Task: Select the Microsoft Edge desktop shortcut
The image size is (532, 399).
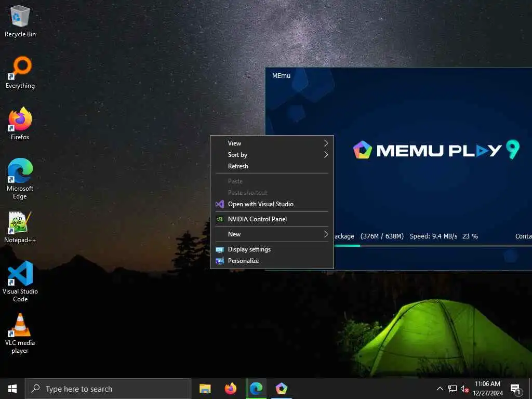Action: (x=20, y=179)
